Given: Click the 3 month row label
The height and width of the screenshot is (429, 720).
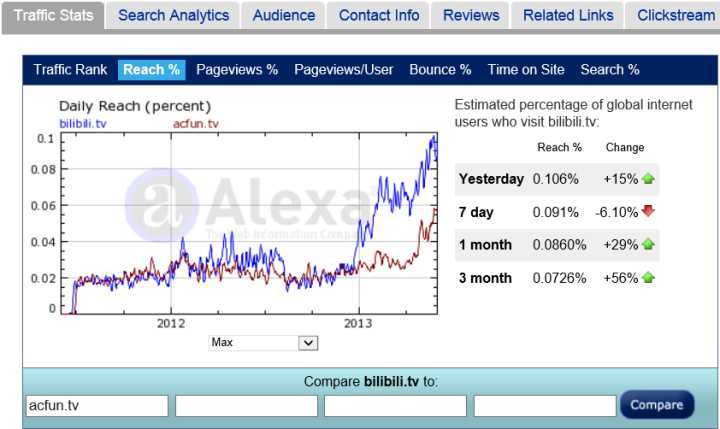Looking at the screenshot, I should pos(485,278).
